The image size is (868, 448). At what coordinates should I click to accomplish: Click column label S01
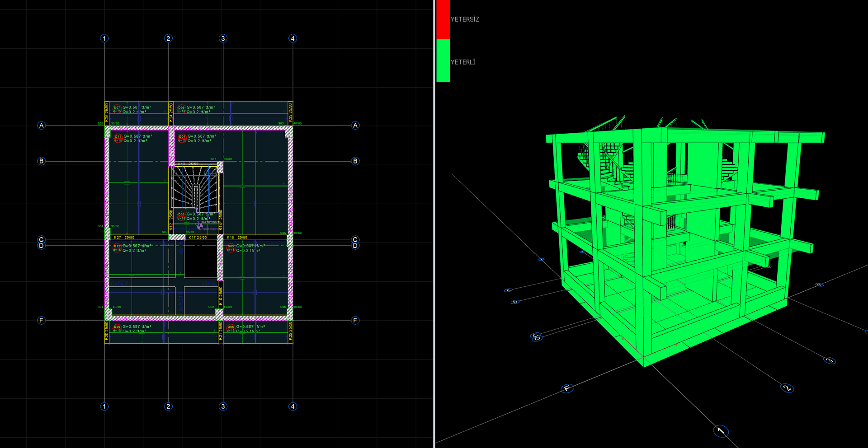100,307
